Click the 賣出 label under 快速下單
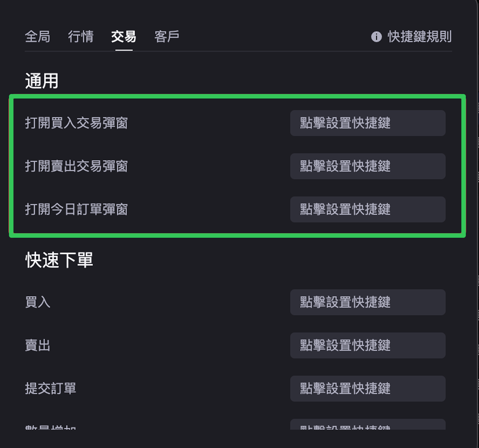This screenshot has height=448, width=479. (38, 345)
